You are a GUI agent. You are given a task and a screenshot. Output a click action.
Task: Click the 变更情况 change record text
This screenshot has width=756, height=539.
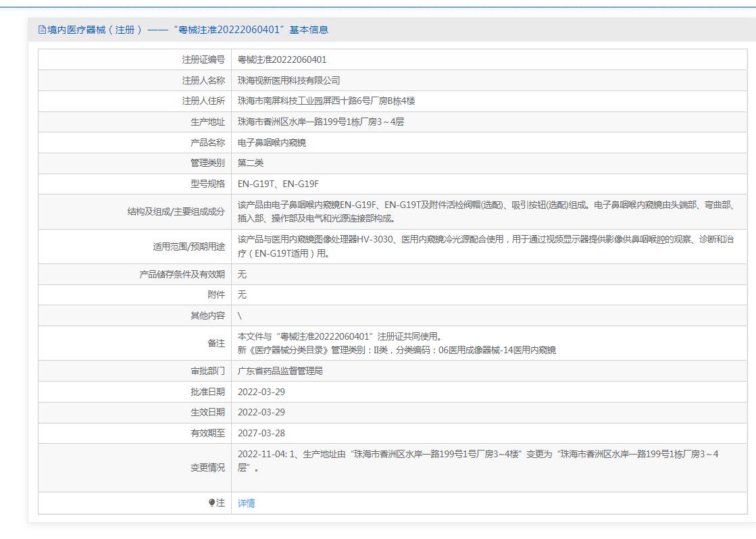[x=478, y=461]
